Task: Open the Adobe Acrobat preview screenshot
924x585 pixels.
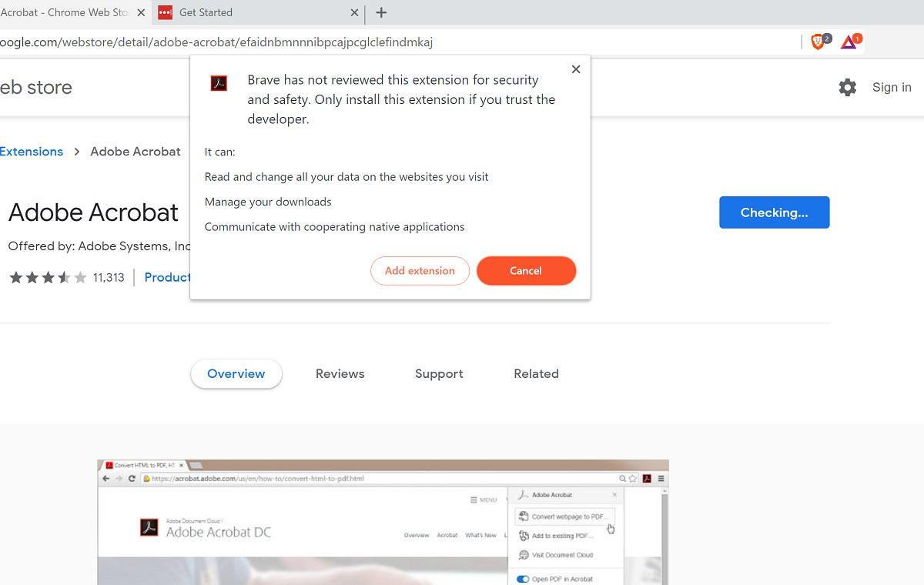Action: (383, 522)
